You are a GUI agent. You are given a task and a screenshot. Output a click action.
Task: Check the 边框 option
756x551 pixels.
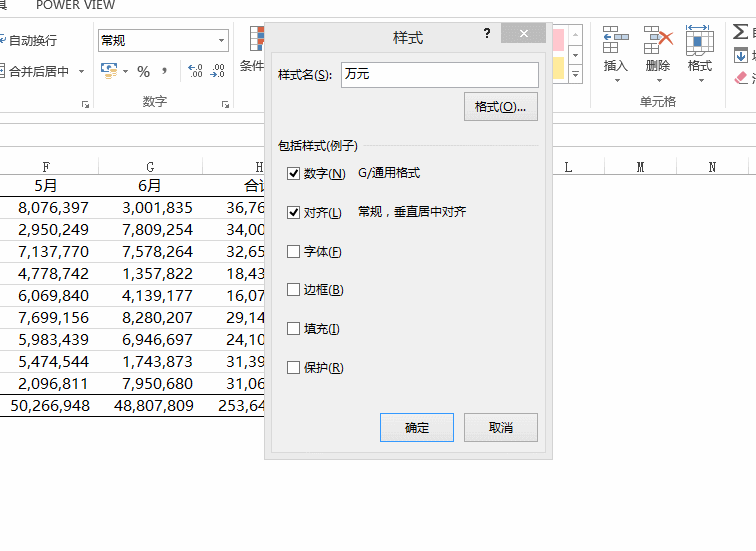(x=293, y=290)
